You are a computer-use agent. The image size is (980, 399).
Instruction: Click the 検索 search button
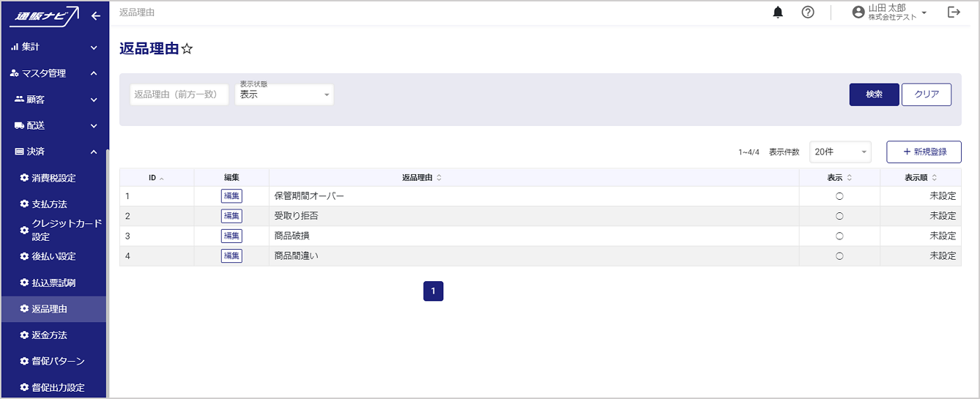point(874,94)
